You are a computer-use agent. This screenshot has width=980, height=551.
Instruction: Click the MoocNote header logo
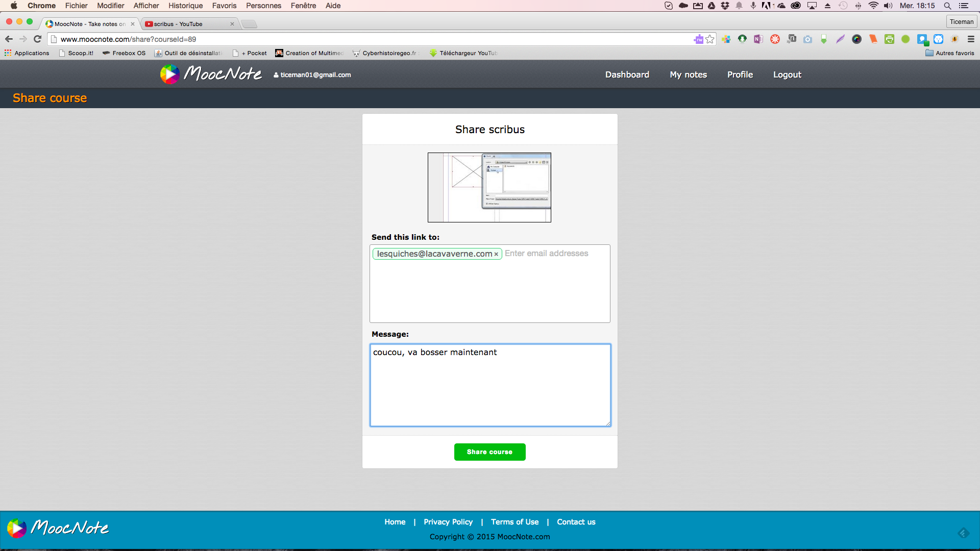point(211,74)
